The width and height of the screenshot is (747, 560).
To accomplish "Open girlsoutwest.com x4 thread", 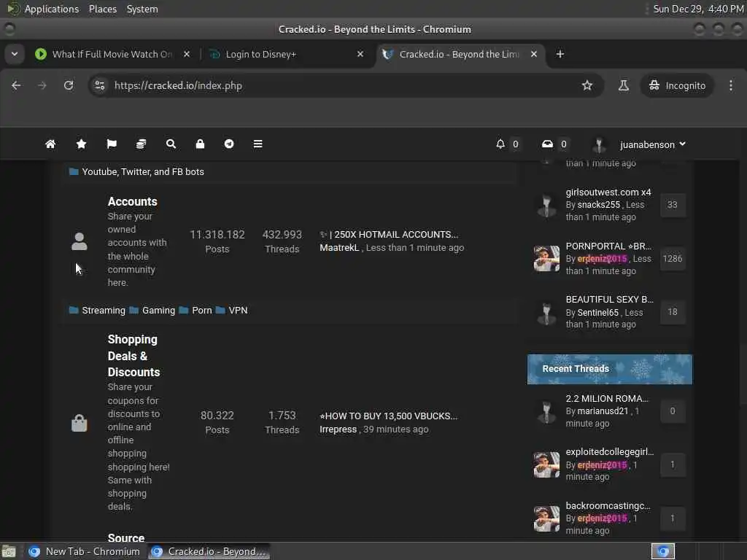I will pyautogui.click(x=608, y=192).
